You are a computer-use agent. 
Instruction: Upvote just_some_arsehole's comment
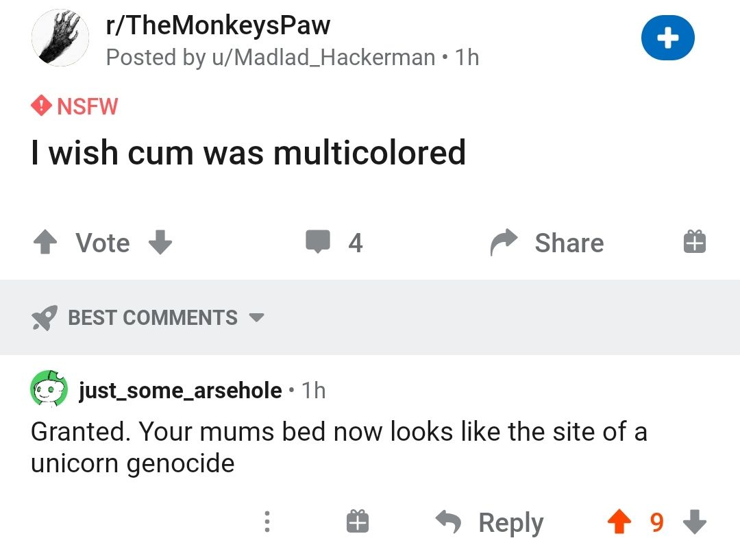coord(619,522)
